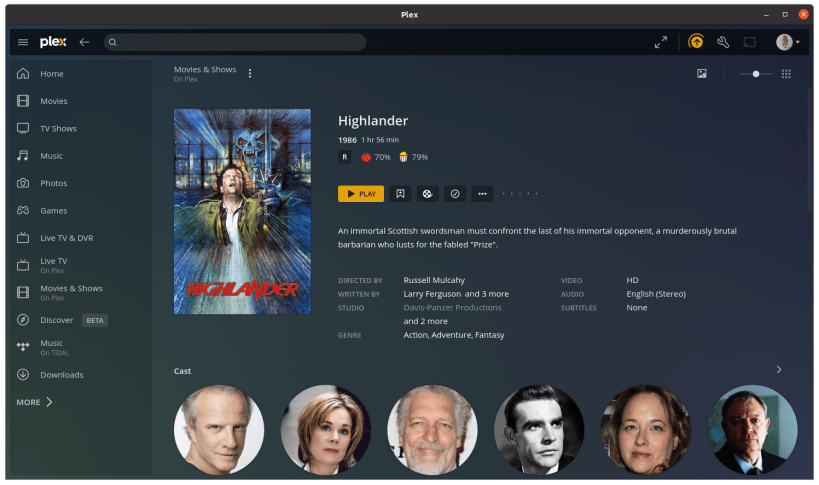Click the Movies & Shows breadcrumb title
Viewport: 819px width, 485px height.
[205, 69]
